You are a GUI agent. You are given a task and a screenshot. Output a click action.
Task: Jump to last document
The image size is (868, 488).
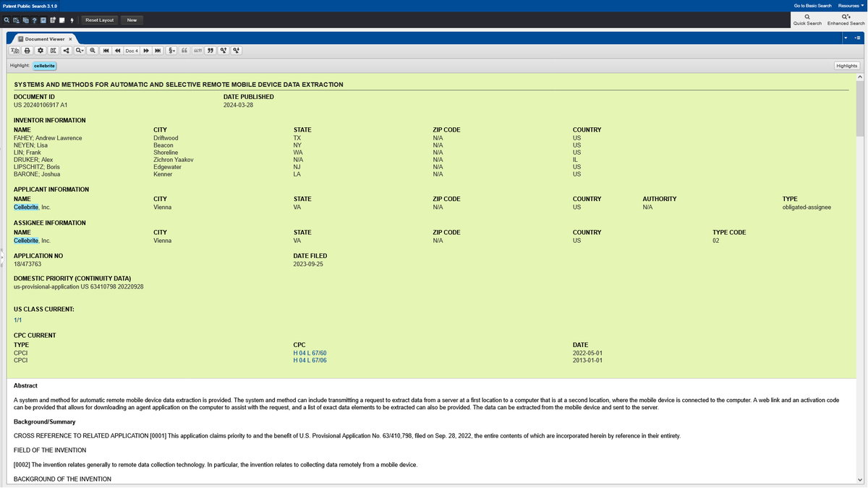coord(158,51)
